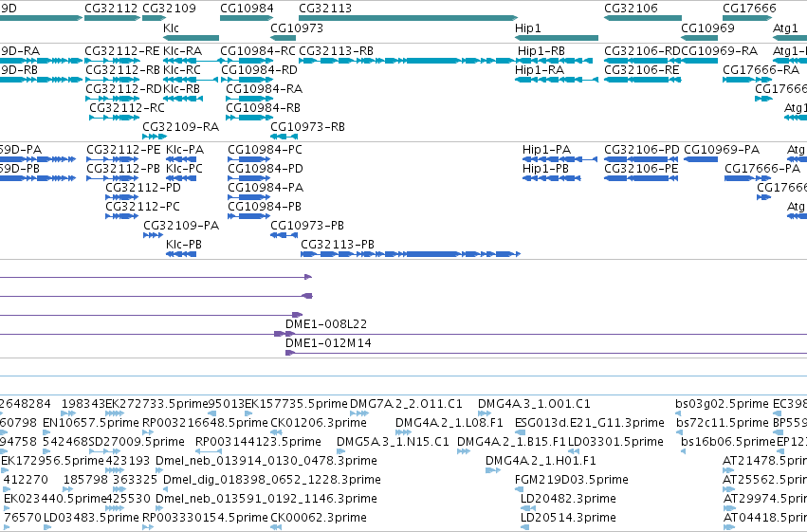Select protein CG10984-PD
The height and width of the screenshot is (532, 807).
pos(266,169)
